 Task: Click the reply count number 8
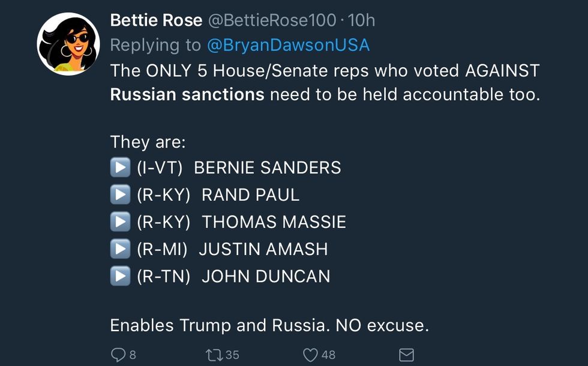(x=133, y=355)
